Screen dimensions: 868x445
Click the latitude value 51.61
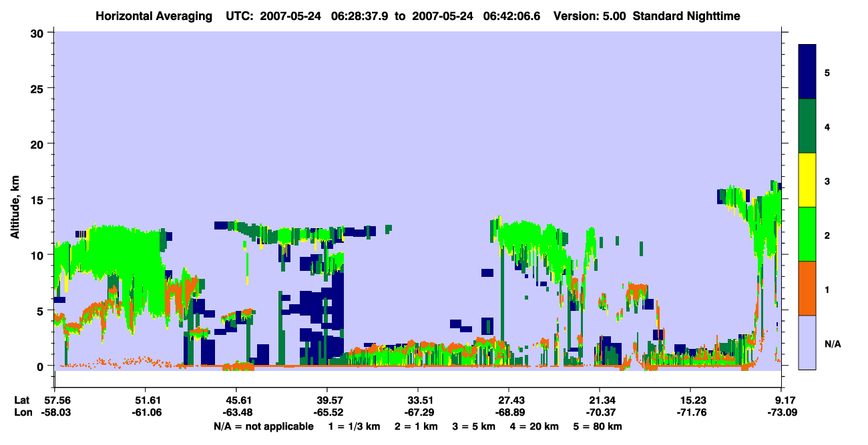(x=146, y=400)
